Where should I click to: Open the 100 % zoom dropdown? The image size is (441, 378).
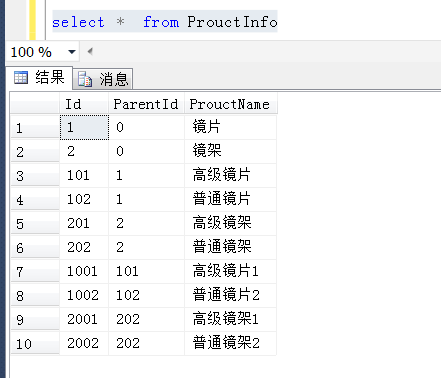71,52
